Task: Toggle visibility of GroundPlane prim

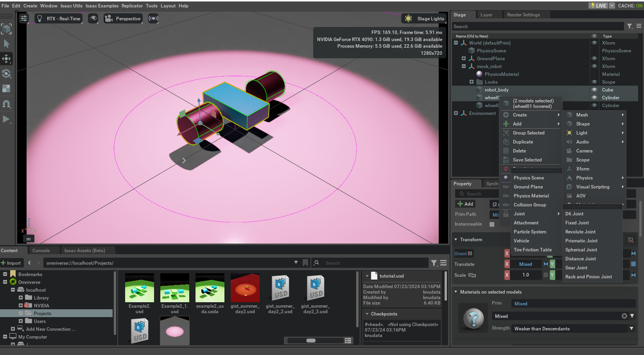Action: [x=594, y=58]
